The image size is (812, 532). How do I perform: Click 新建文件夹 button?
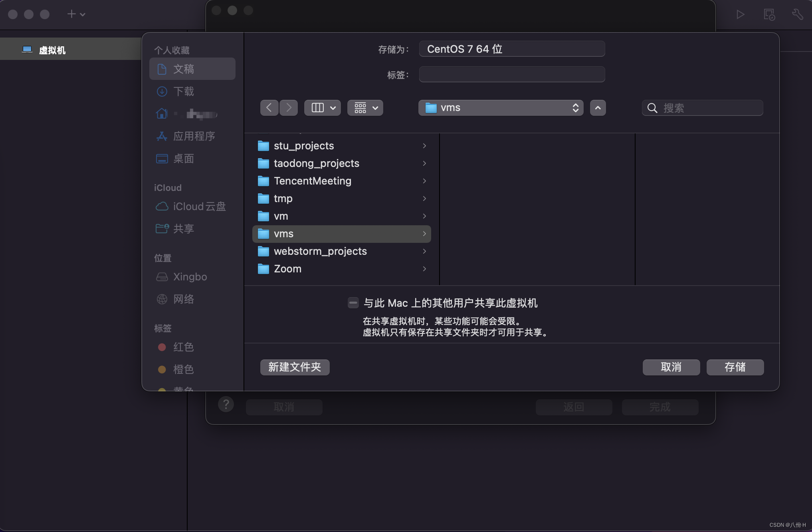pos(295,367)
